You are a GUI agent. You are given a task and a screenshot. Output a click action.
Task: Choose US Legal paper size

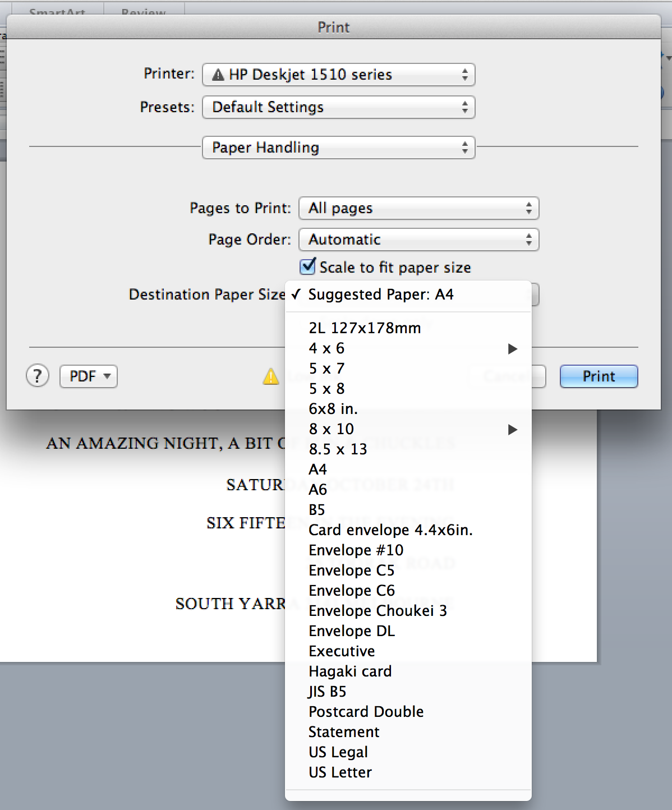408,752
